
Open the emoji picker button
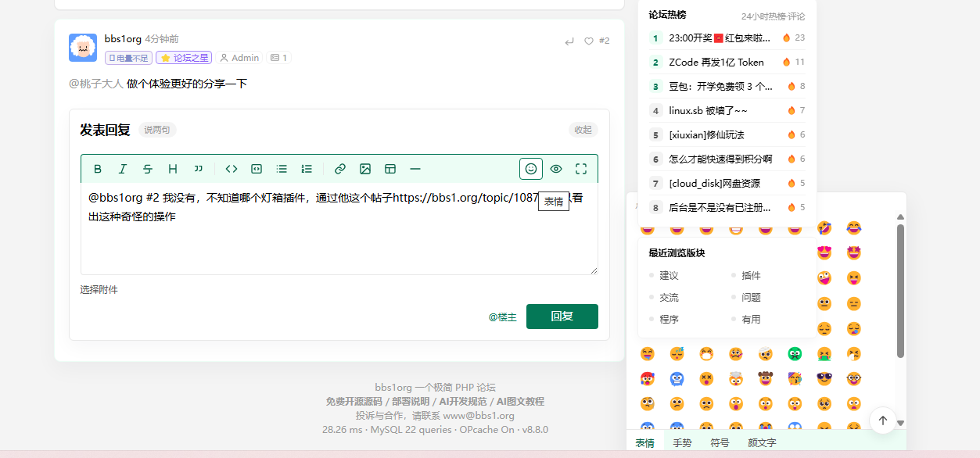(x=531, y=169)
